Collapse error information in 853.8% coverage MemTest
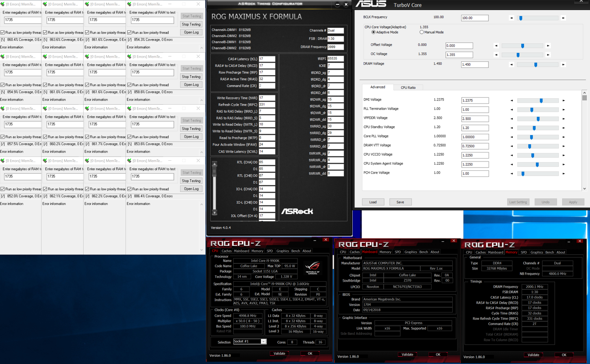This screenshot has width=590, height=364. pyautogui.click(x=202, y=152)
